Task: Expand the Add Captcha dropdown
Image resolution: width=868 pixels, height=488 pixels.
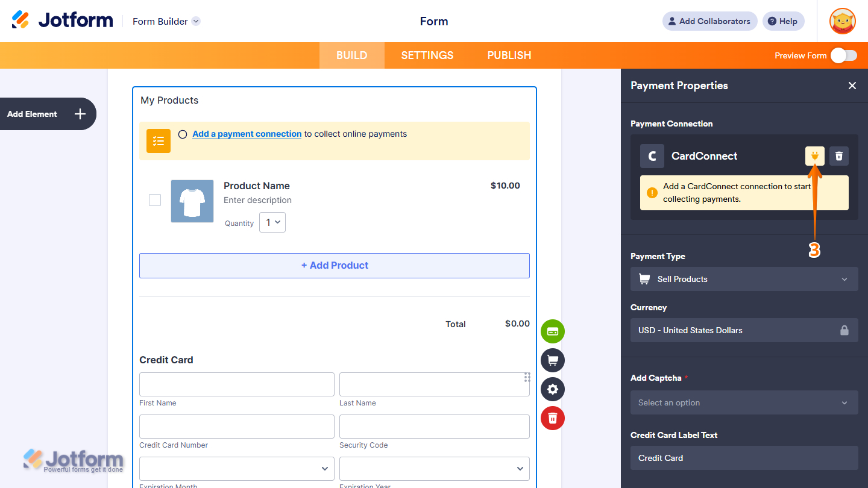Action: pyautogui.click(x=744, y=402)
